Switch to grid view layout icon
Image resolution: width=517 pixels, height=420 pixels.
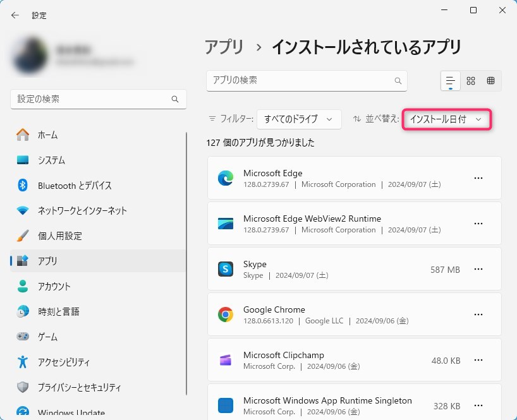tap(471, 81)
